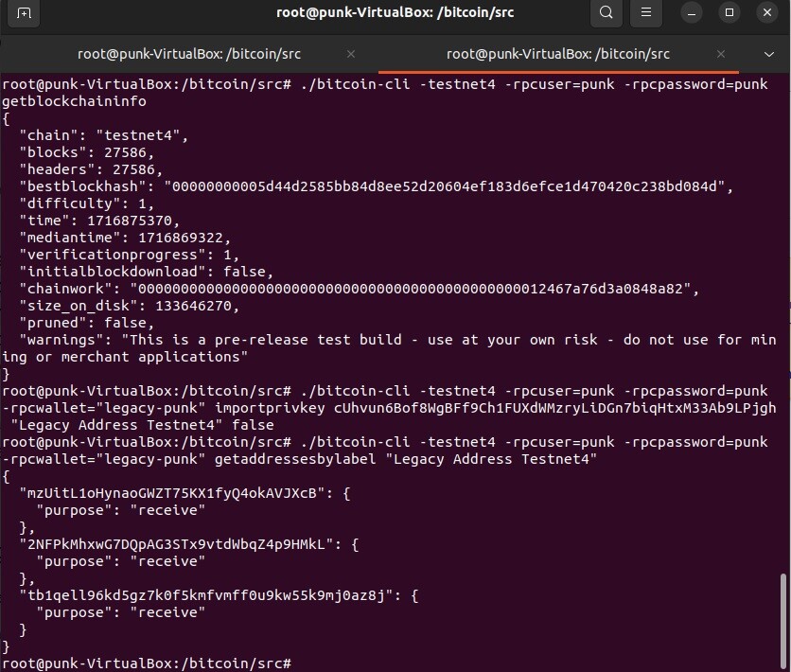This screenshot has height=672, width=791.
Task: Switch to the inactive terminal tab
Action: 189,54
